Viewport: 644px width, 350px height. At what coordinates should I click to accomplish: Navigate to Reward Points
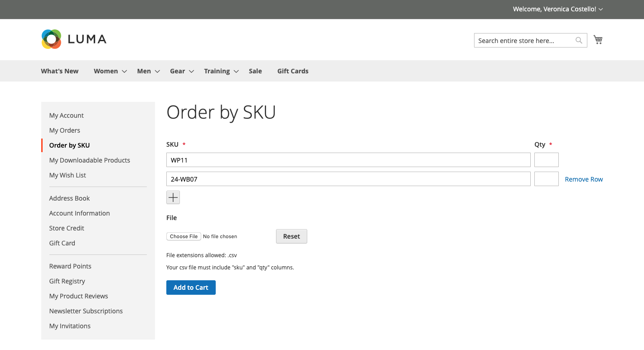[x=70, y=266]
